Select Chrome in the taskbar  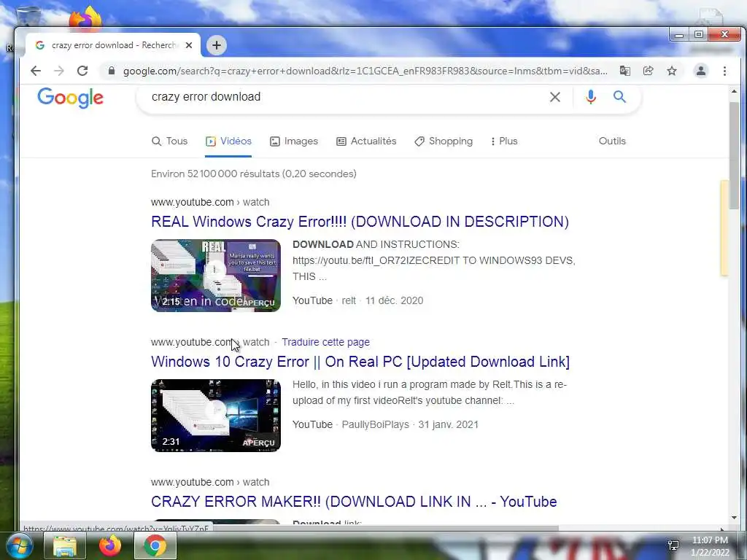155,545
